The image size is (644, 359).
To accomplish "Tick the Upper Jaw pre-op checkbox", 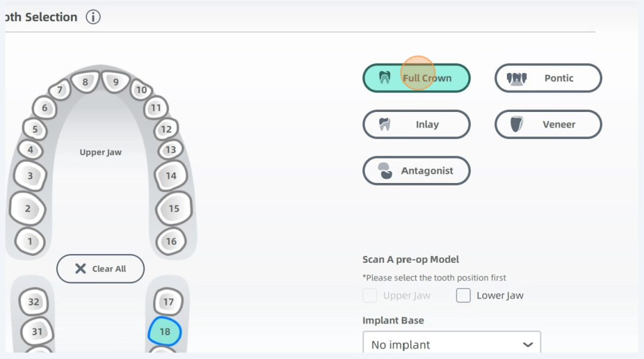I will (x=370, y=295).
